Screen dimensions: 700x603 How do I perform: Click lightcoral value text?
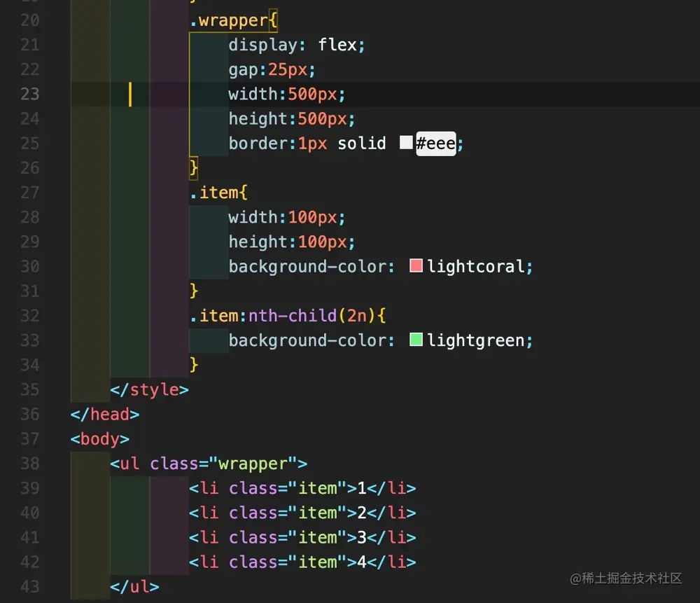coord(476,267)
